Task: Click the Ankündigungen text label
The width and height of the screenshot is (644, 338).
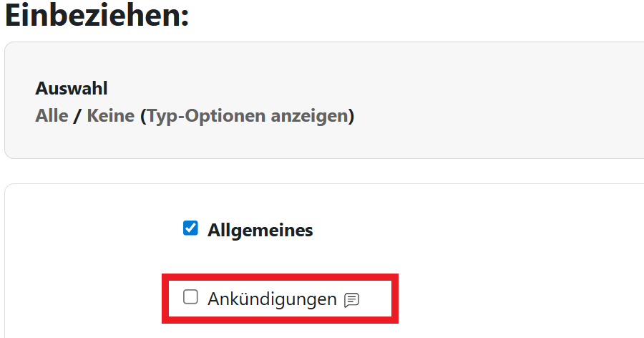Action: (x=272, y=299)
